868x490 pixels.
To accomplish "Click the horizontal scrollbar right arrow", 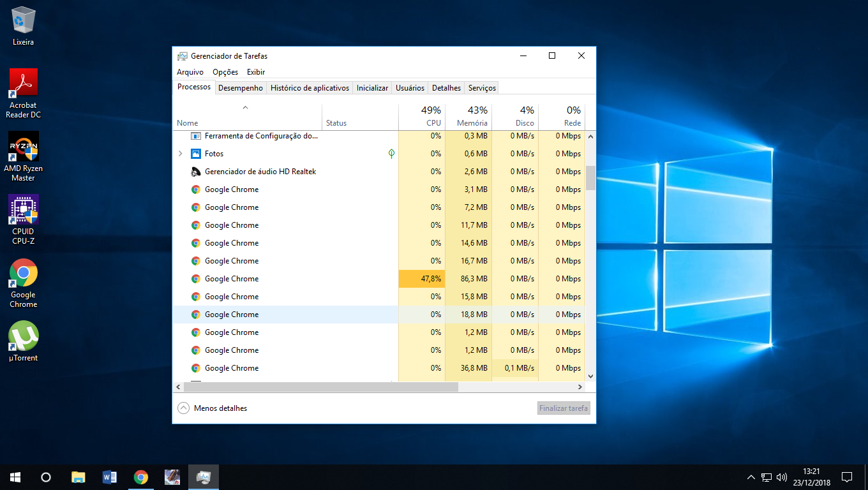I will [580, 387].
